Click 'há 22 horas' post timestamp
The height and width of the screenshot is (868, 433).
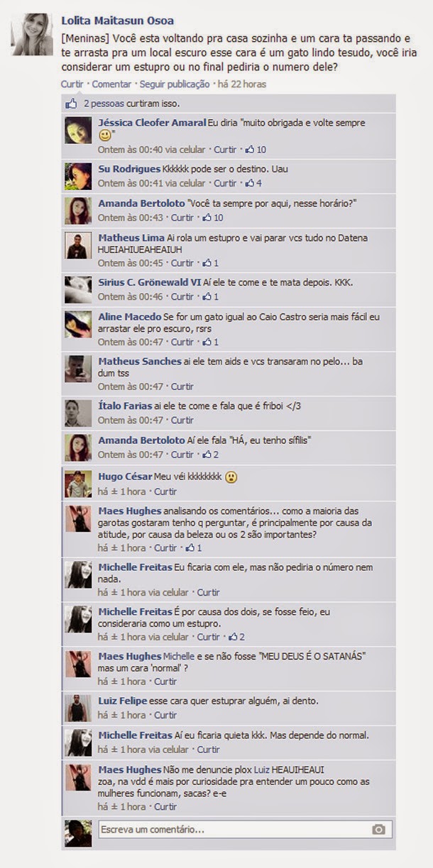(x=242, y=84)
